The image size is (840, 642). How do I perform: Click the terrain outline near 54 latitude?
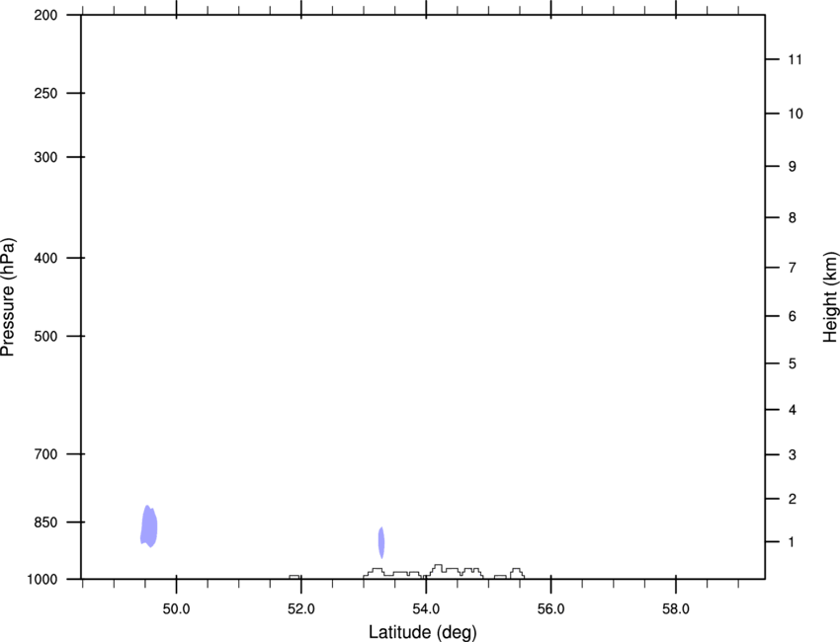click(x=444, y=571)
